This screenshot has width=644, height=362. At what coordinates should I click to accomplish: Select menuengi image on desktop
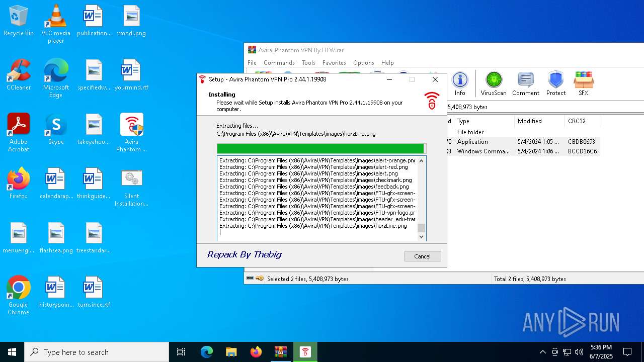pyautogui.click(x=19, y=238)
